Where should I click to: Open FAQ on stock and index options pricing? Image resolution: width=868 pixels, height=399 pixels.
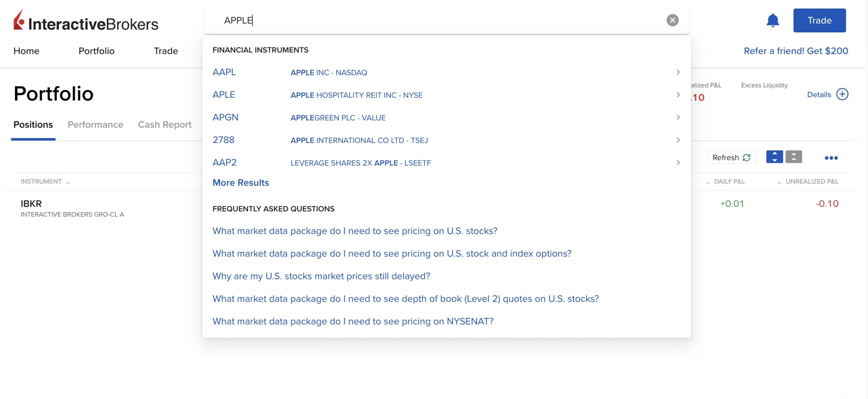(392, 253)
